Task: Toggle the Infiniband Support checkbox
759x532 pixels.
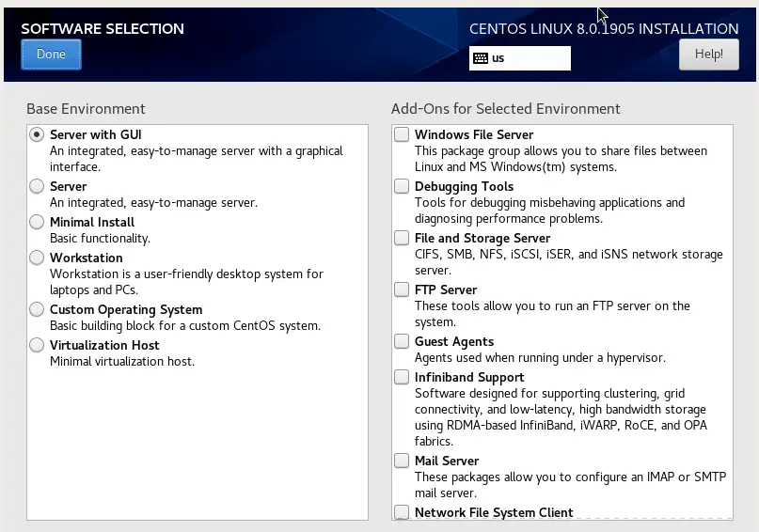Action: [x=402, y=377]
